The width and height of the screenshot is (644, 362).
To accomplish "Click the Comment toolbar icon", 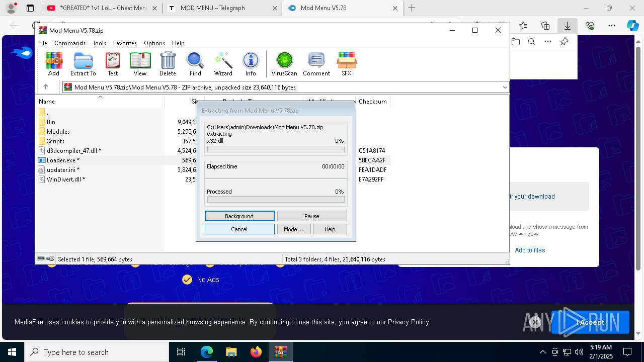I will click(x=316, y=64).
